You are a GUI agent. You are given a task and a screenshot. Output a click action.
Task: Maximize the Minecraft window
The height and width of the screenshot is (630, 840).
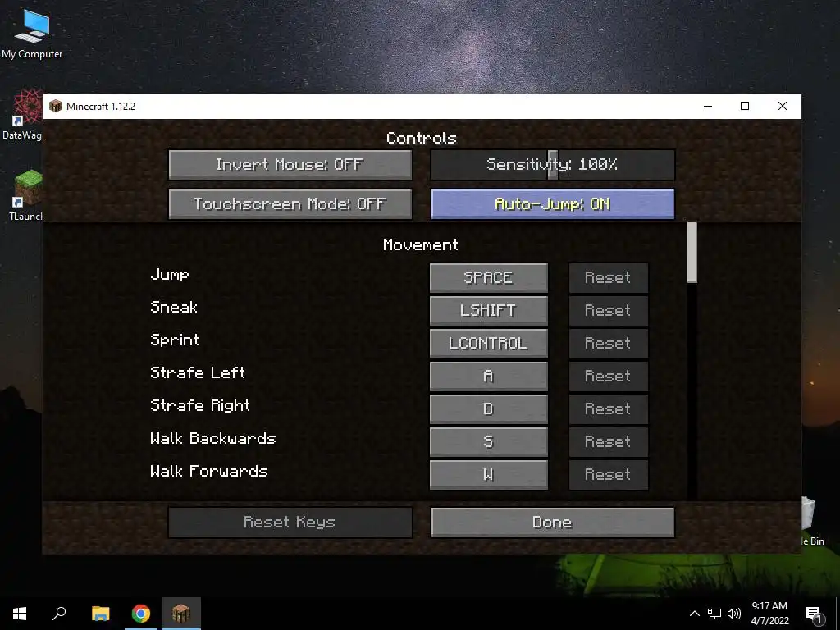click(x=745, y=106)
